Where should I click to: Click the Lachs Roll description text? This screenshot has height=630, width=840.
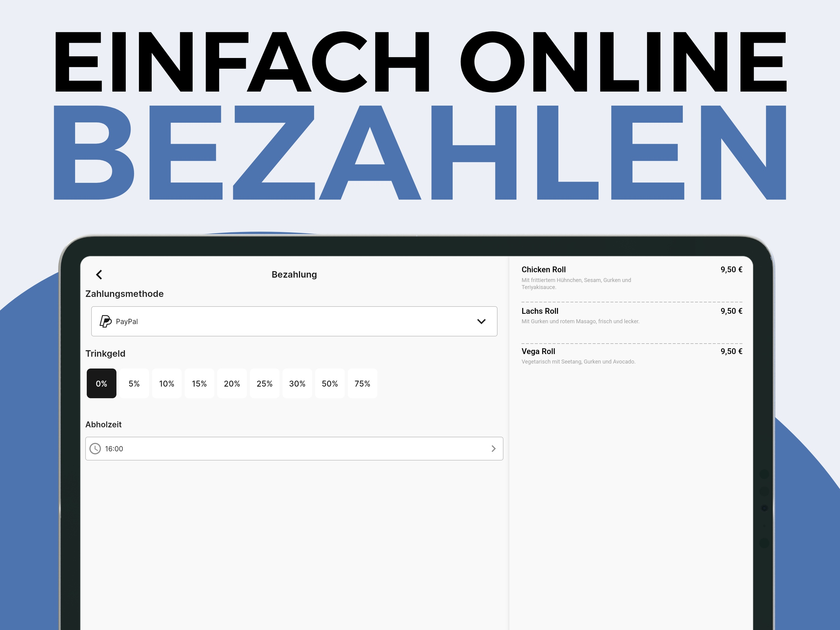coord(580,321)
